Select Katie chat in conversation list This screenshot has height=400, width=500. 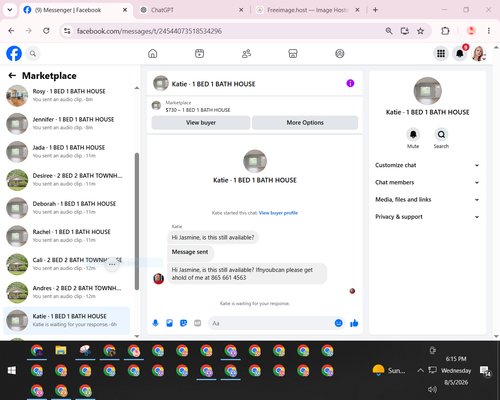(x=67, y=320)
